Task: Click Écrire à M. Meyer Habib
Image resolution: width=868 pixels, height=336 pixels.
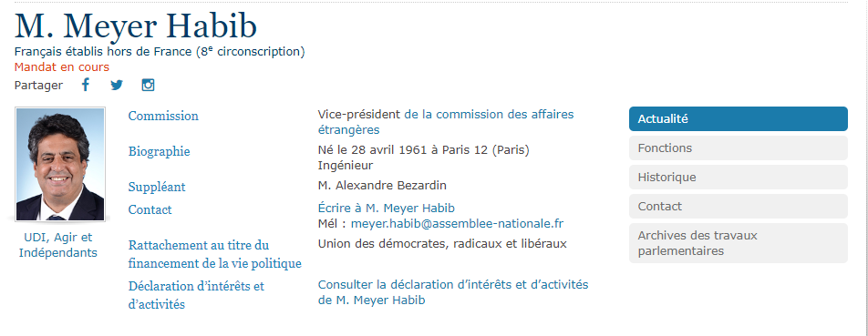Action: click(387, 209)
